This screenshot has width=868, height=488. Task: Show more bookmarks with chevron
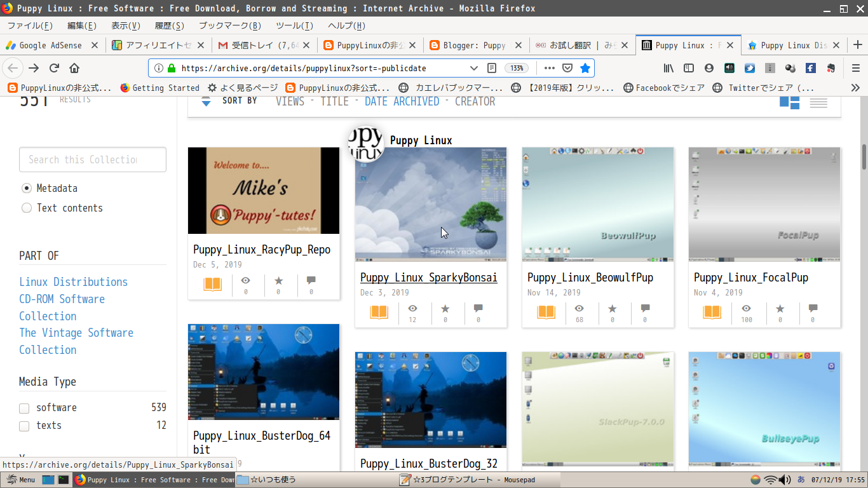coord(855,88)
